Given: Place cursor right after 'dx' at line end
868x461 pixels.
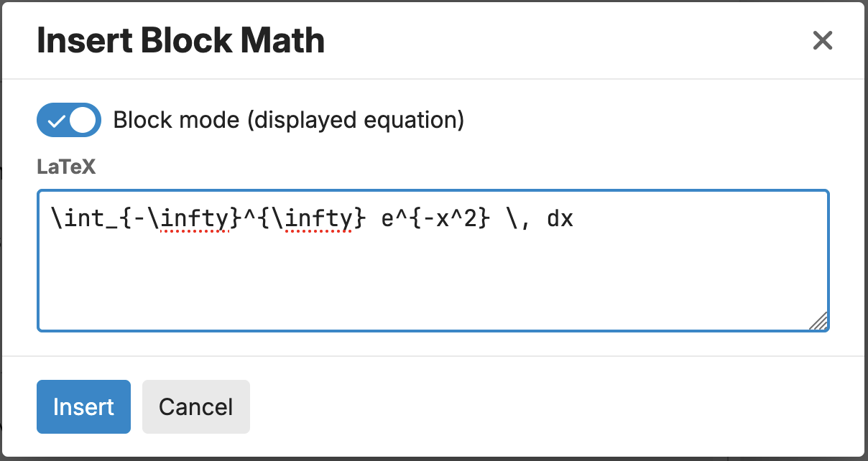Looking at the screenshot, I should click(574, 218).
